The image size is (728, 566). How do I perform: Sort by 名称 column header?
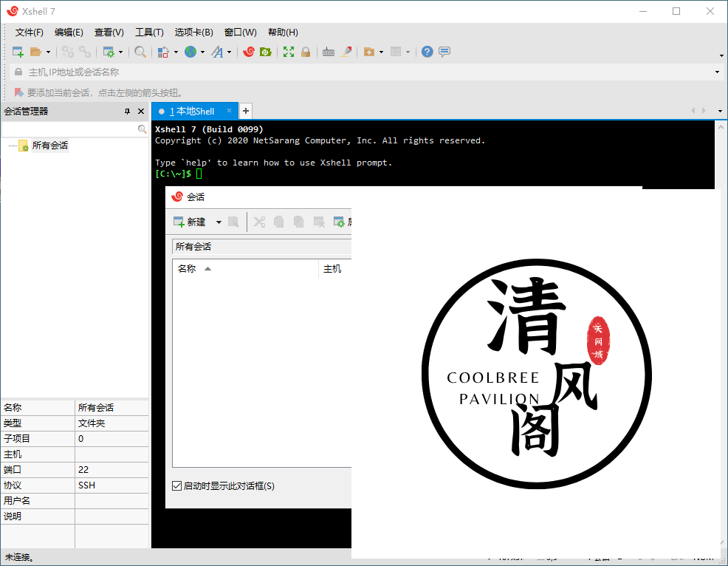245,269
